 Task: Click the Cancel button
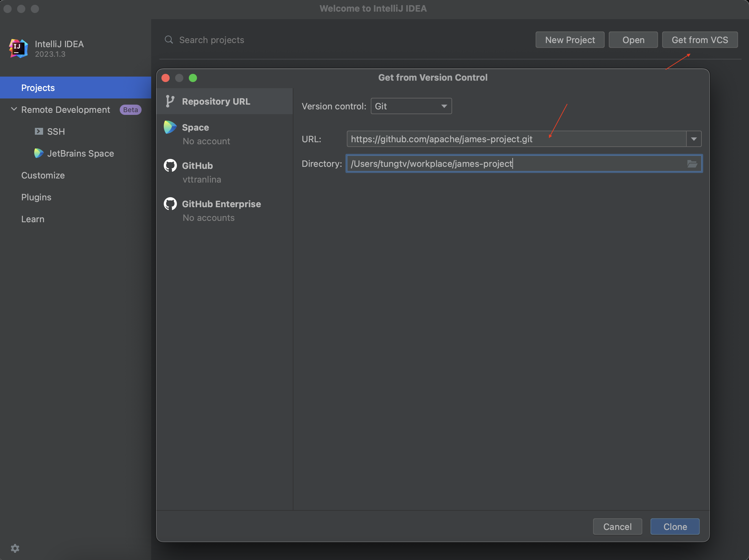point(617,526)
